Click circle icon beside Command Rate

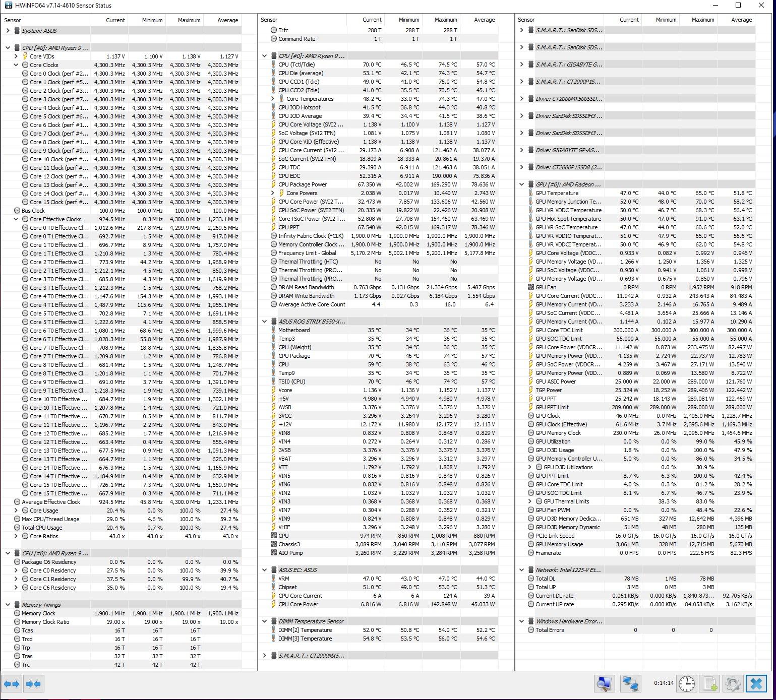tap(274, 39)
